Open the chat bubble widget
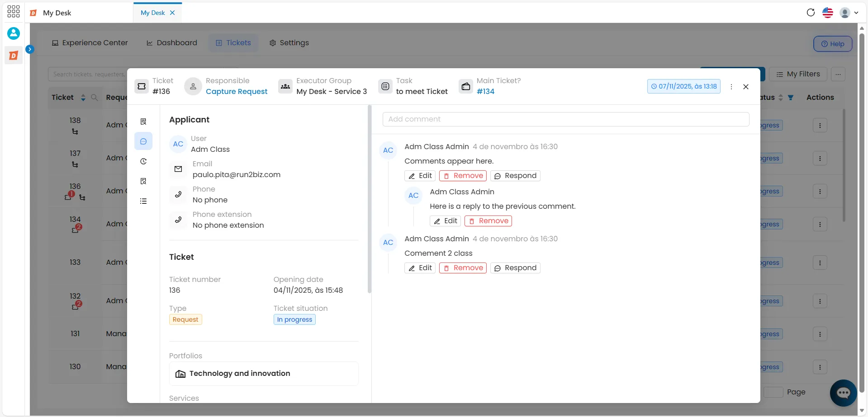The width and height of the screenshot is (868, 417). click(843, 393)
